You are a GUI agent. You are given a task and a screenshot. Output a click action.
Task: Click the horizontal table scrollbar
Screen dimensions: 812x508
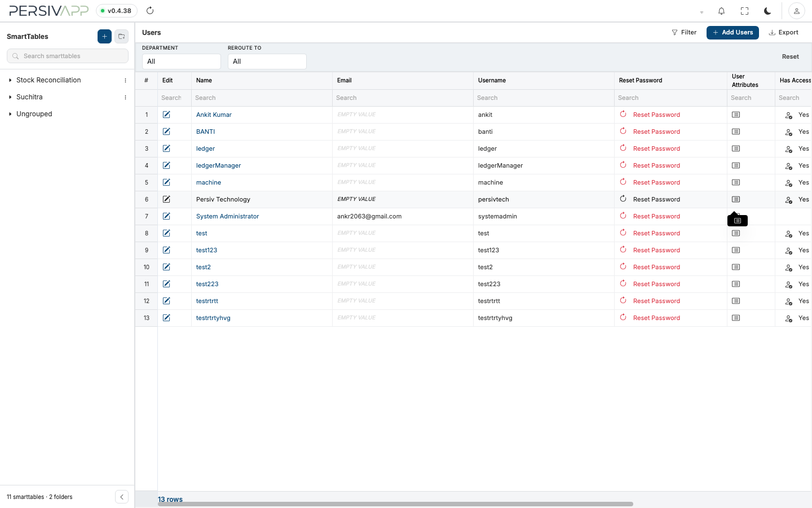coord(395,504)
